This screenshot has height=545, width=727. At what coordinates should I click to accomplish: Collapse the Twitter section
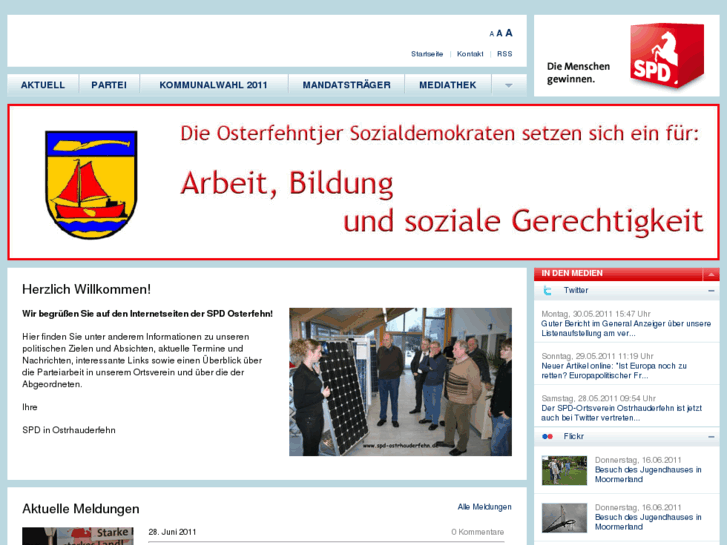(711, 291)
